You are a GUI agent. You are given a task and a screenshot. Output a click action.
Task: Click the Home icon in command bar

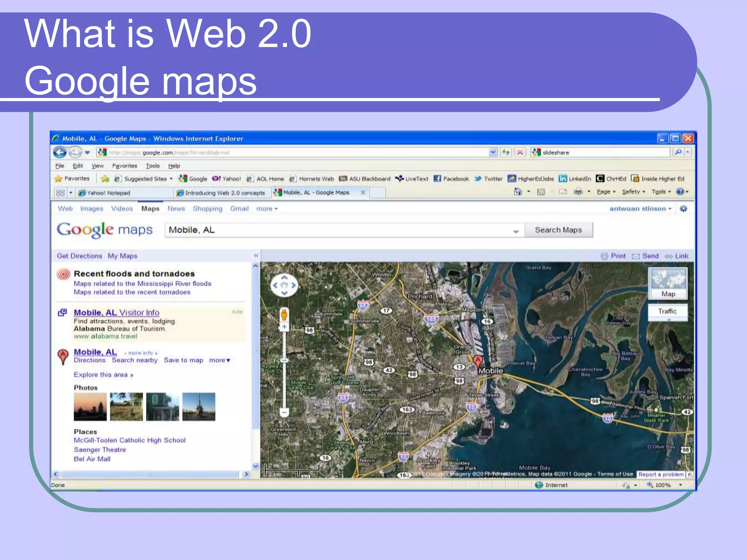[x=518, y=192]
